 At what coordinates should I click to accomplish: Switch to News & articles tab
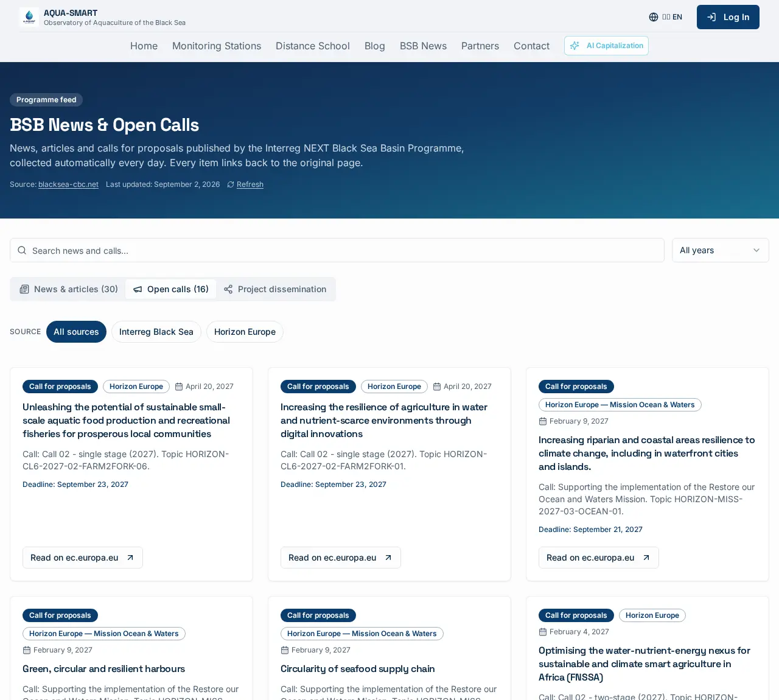pos(69,289)
